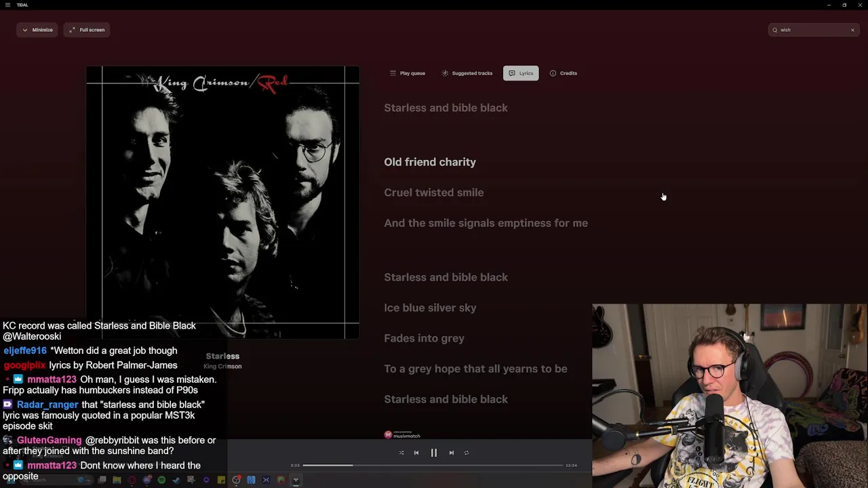Click the 'Starless' track title

coord(222,356)
